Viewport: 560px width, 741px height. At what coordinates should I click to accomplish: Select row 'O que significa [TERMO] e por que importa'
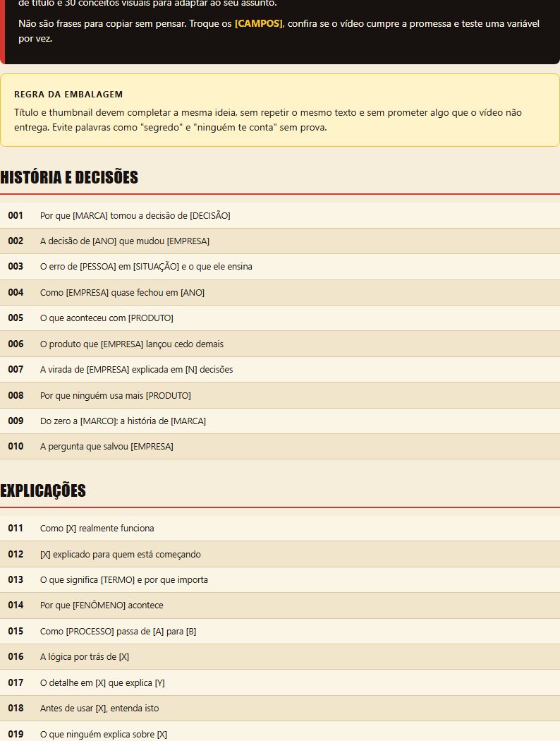[x=280, y=580]
